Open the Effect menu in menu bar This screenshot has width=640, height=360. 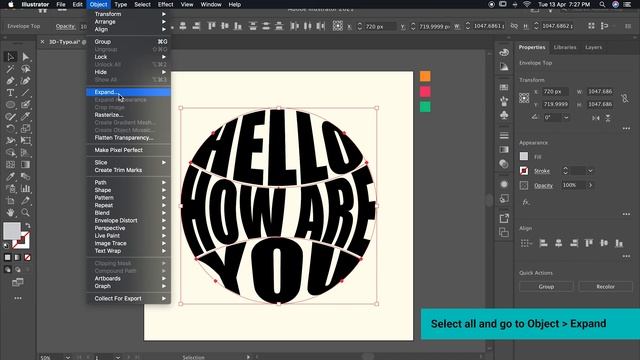click(165, 4)
